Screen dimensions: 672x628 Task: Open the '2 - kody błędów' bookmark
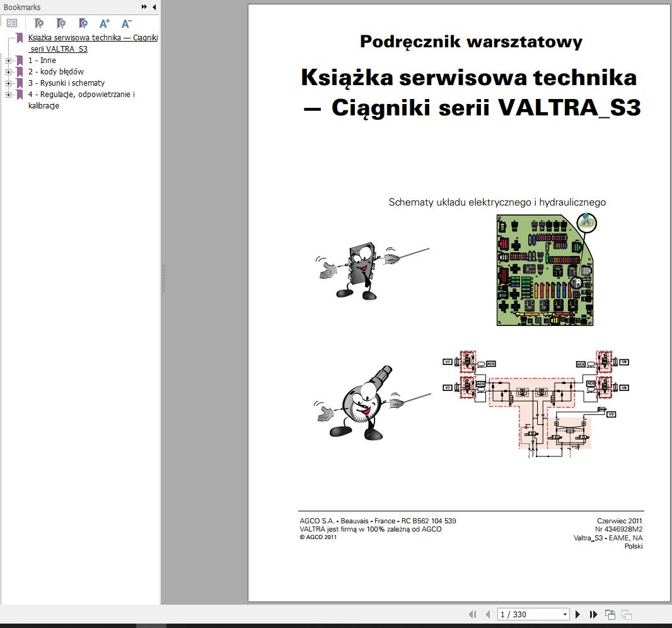click(55, 72)
